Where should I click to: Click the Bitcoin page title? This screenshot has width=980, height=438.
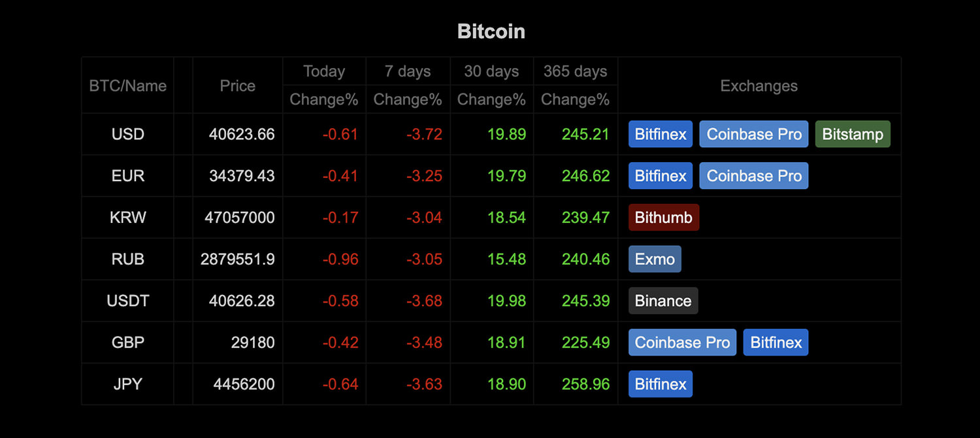point(491,31)
